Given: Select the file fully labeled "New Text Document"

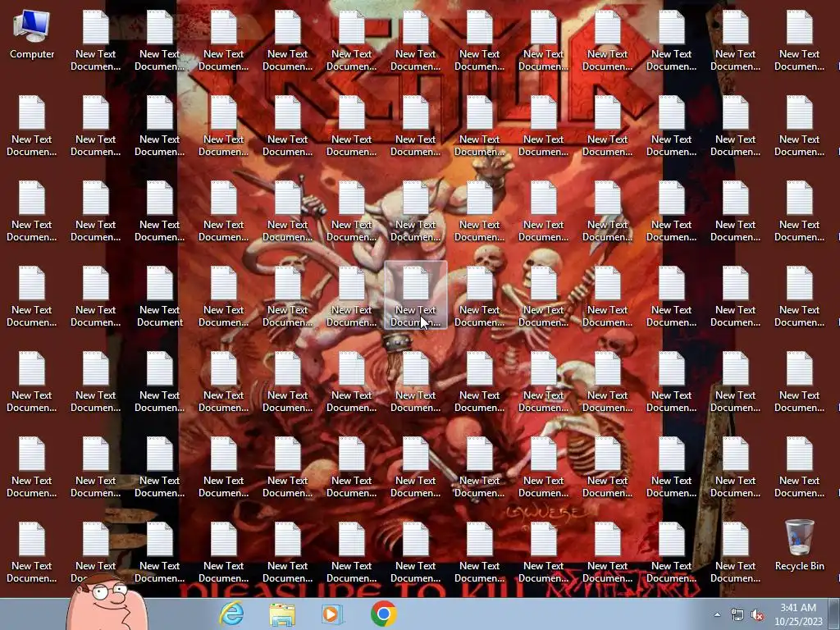Looking at the screenshot, I should [x=160, y=296].
